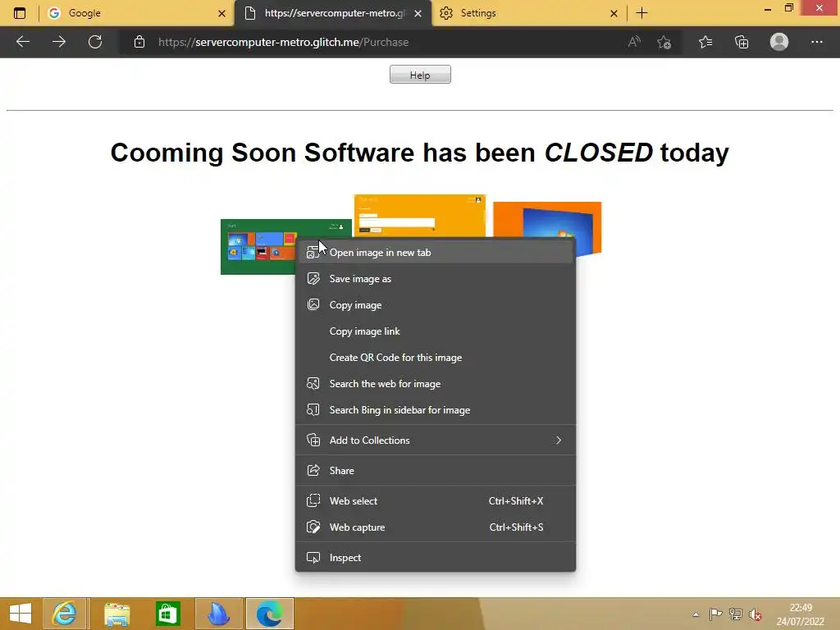The image size is (840, 630).
Task: View site information lock icon
Action: pos(139,42)
